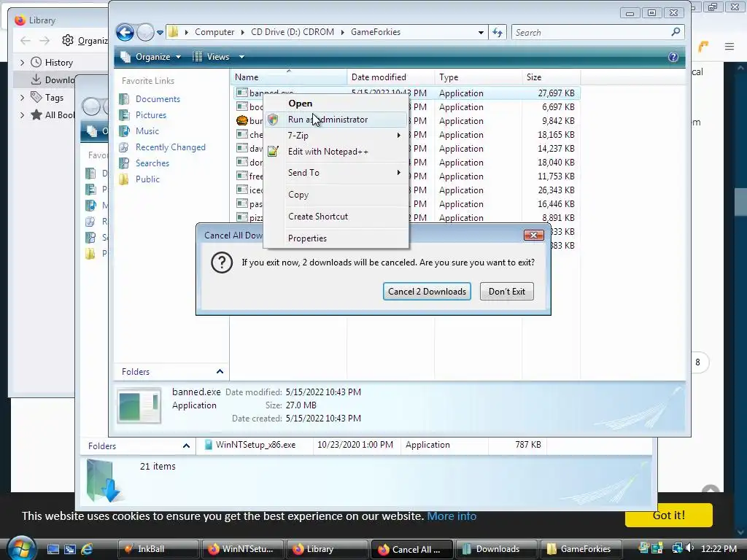Click the CD Drive (D:) CDROM breadcrumb

pos(292,32)
